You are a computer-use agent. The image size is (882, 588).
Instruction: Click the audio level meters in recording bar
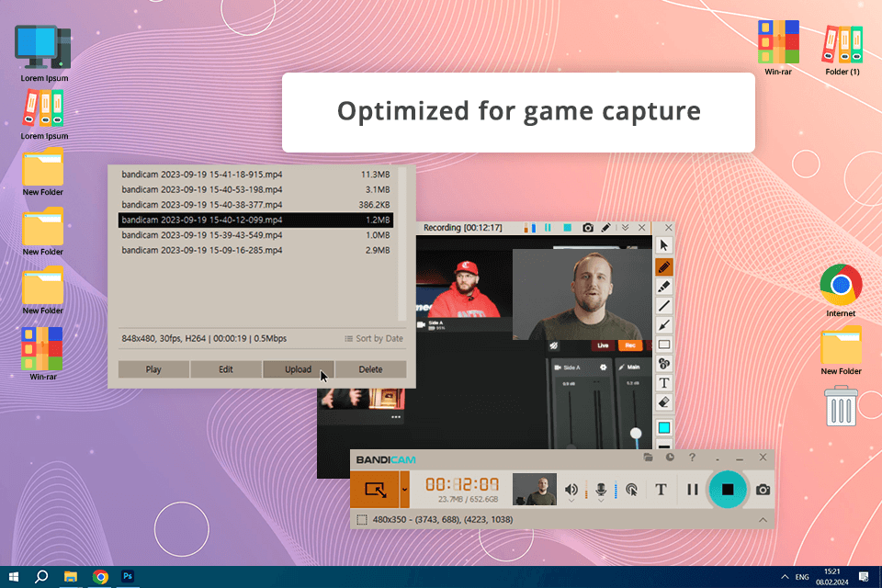pyautogui.click(x=529, y=228)
